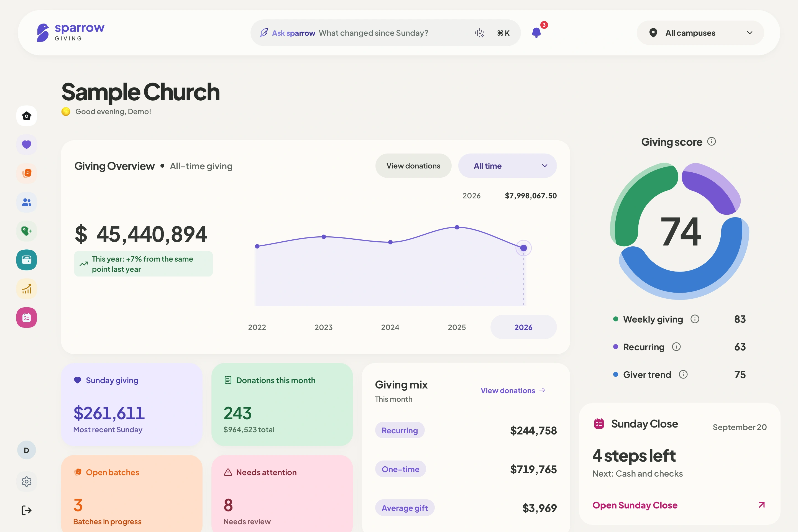Select the 2024 year tab
The height and width of the screenshot is (532, 798).
(390, 328)
